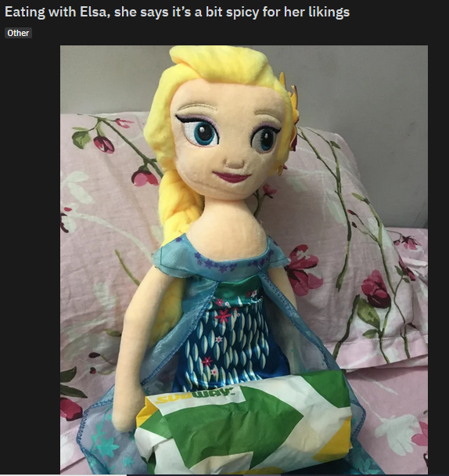This screenshot has height=476, width=449.
Task: Open the post titled "Eating with Elsa"
Action: pos(177,13)
